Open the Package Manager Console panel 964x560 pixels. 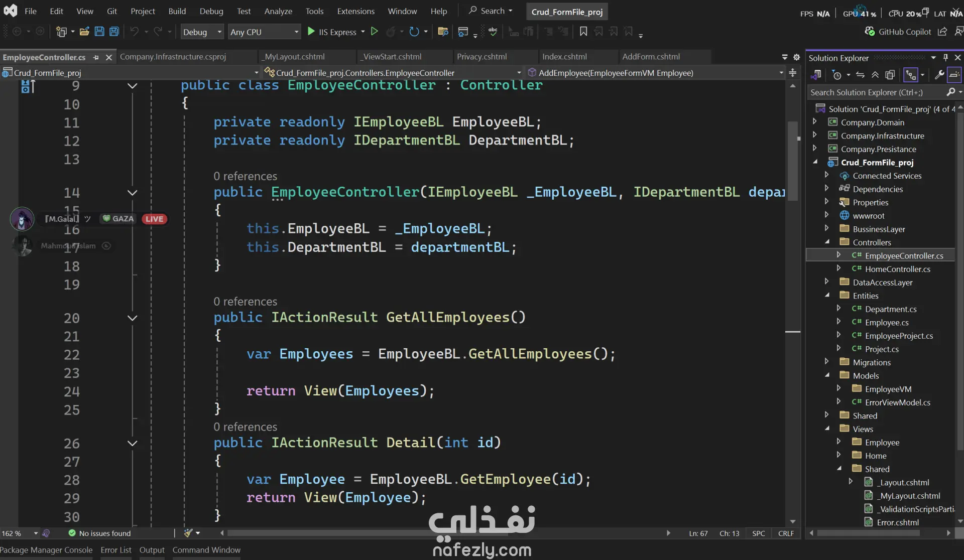pos(46,550)
